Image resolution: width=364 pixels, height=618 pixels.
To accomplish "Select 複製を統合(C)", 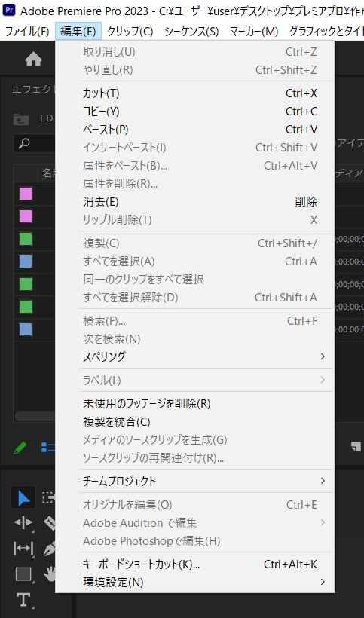I will [x=195, y=422].
